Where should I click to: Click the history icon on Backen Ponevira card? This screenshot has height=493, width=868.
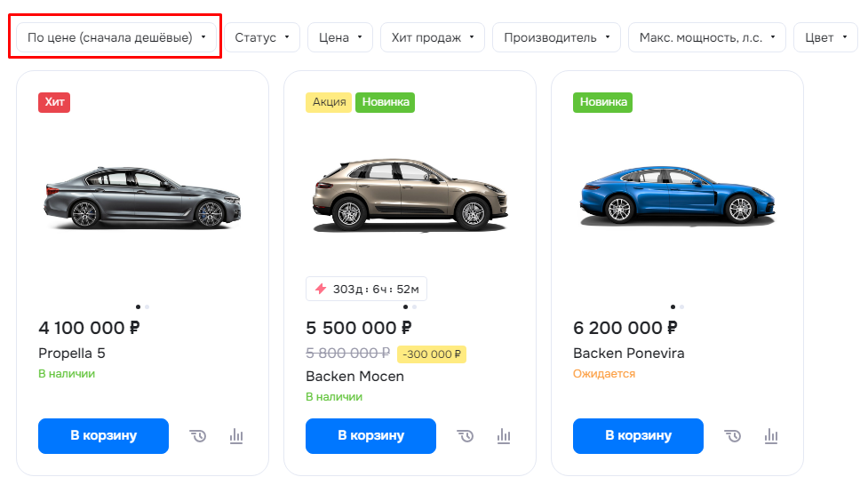pos(732,436)
